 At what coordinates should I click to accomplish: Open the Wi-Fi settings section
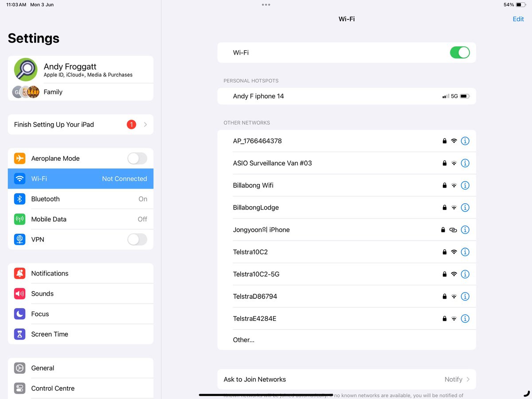pos(81,179)
